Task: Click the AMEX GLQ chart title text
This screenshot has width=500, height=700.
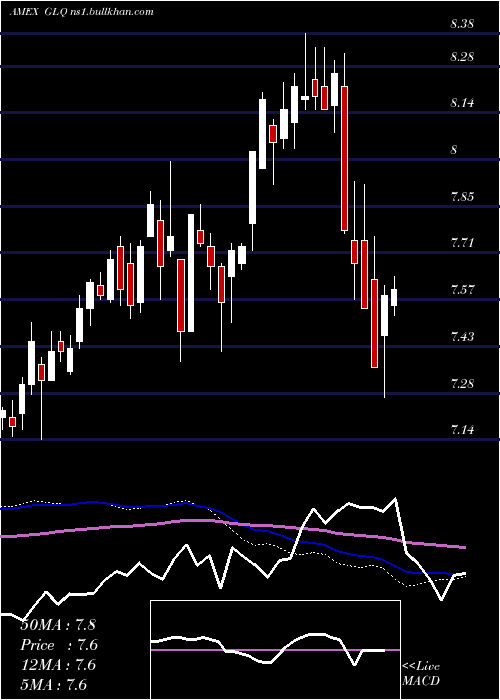Action: click(82, 12)
